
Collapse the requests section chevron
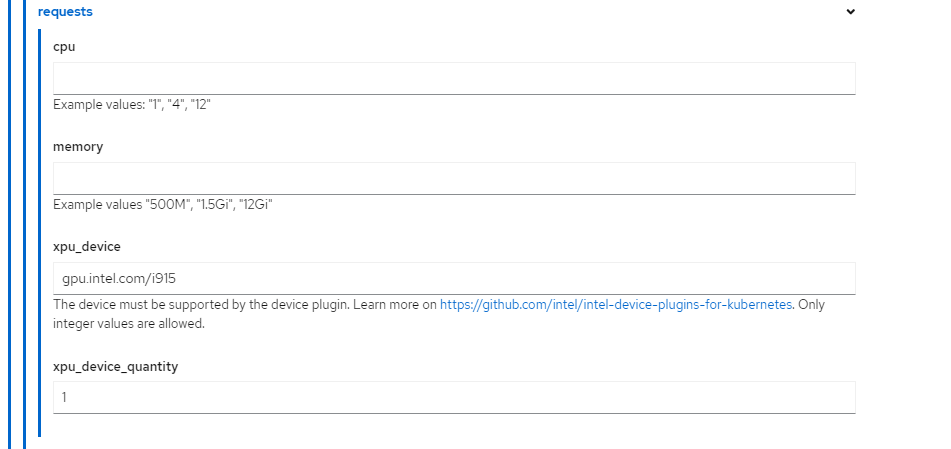pyautogui.click(x=850, y=12)
